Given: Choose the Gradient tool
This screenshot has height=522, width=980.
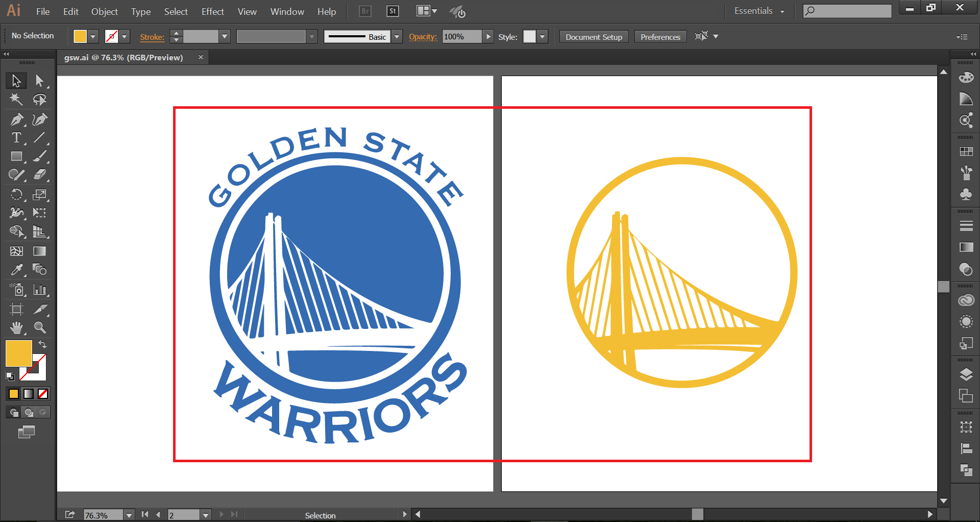Looking at the screenshot, I should point(39,251).
